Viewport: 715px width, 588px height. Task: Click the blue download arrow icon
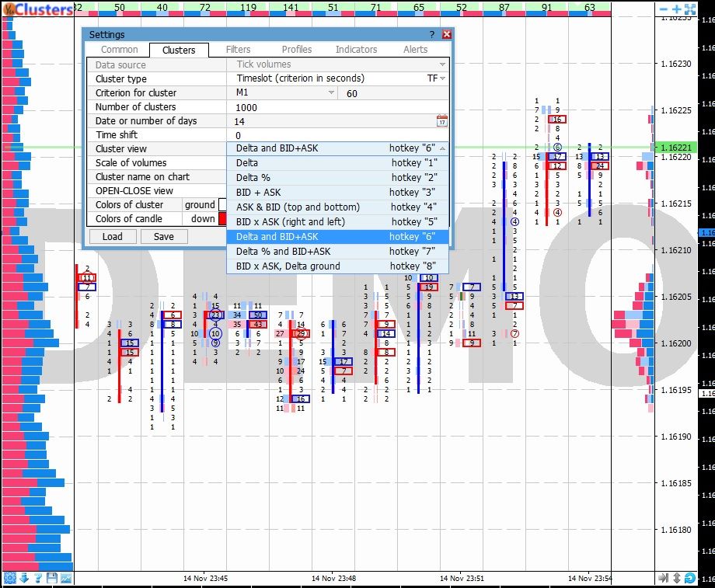pos(23,578)
